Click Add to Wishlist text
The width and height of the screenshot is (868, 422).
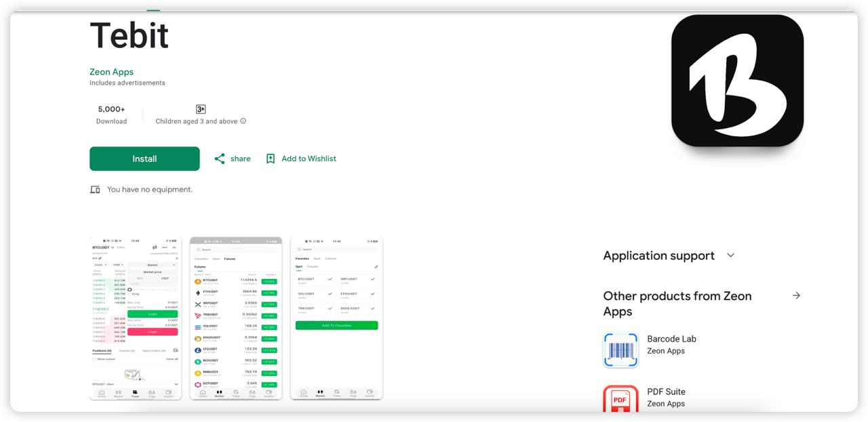point(309,159)
